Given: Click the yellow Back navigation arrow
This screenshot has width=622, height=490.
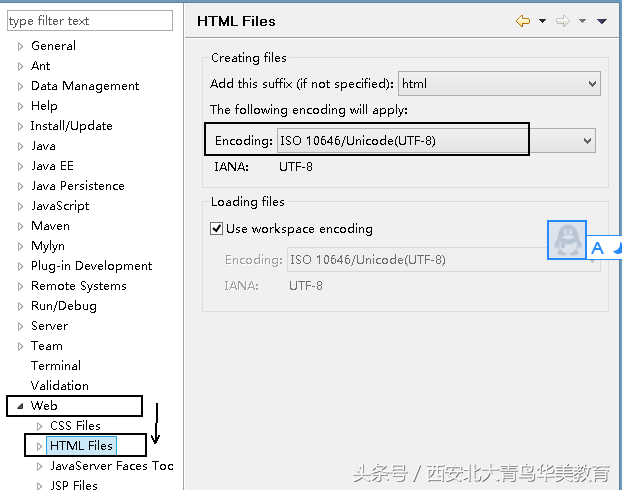Looking at the screenshot, I should [x=523, y=21].
